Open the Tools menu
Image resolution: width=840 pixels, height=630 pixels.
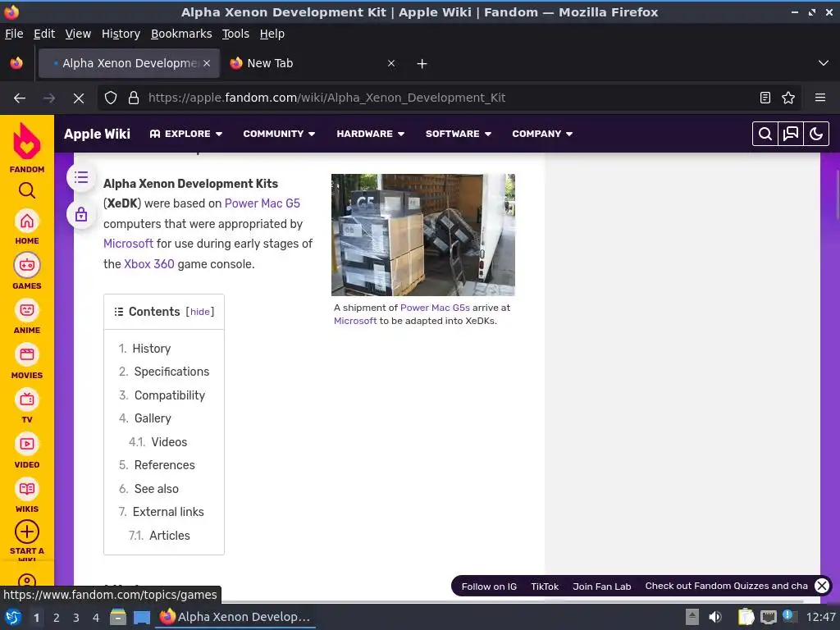coord(235,34)
